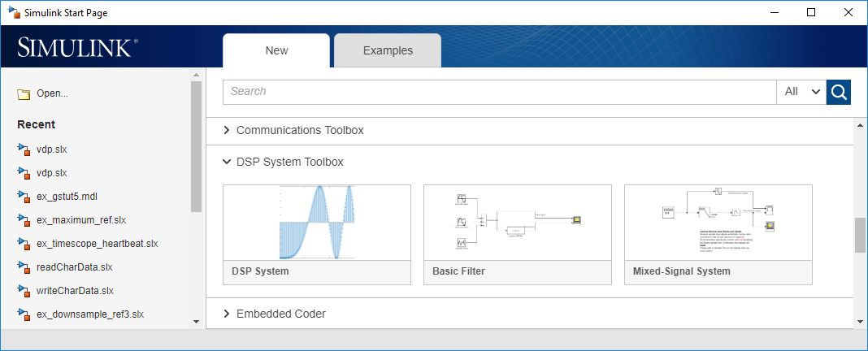Image resolution: width=868 pixels, height=351 pixels.
Task: Click the readCharData.slx model icon
Action: pos(24,267)
